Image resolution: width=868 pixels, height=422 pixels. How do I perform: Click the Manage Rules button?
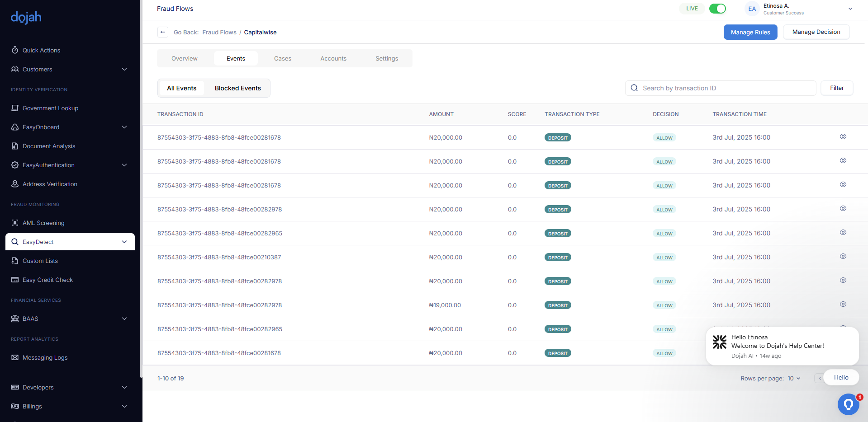[x=750, y=32]
